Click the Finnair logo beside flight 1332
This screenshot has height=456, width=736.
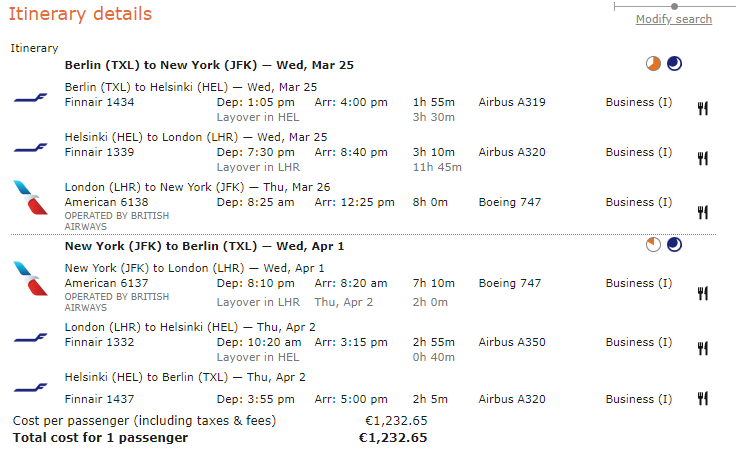click(x=30, y=338)
